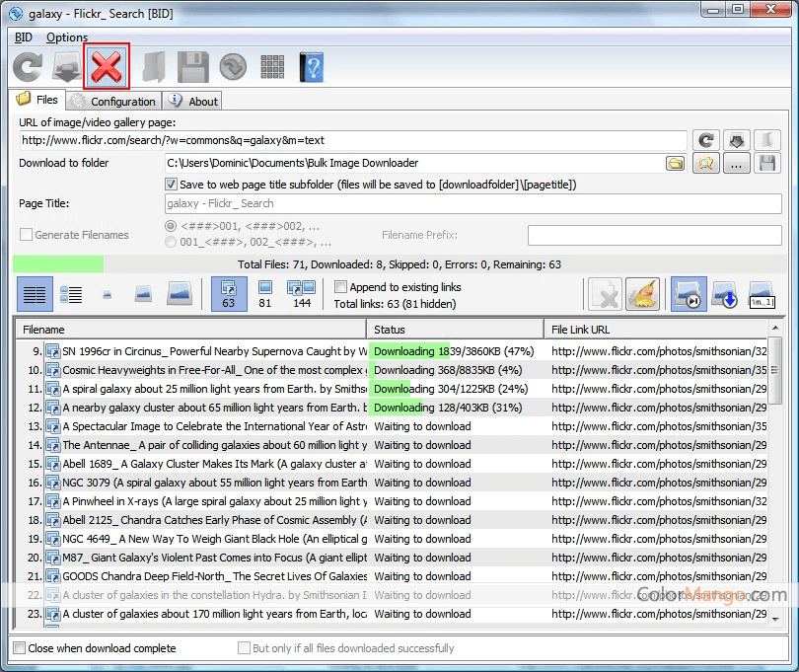Select the details list view icon
The image size is (799, 672).
point(71,294)
